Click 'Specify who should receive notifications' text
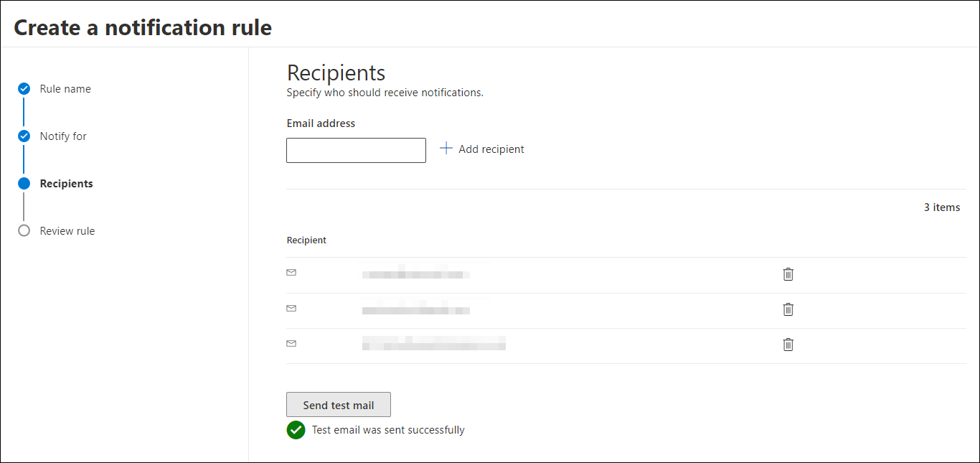980x463 pixels. (385, 93)
